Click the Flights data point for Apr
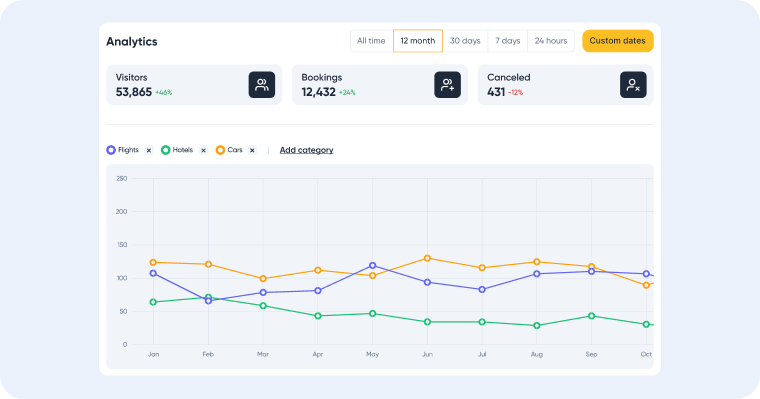The image size is (760, 399). click(x=318, y=291)
